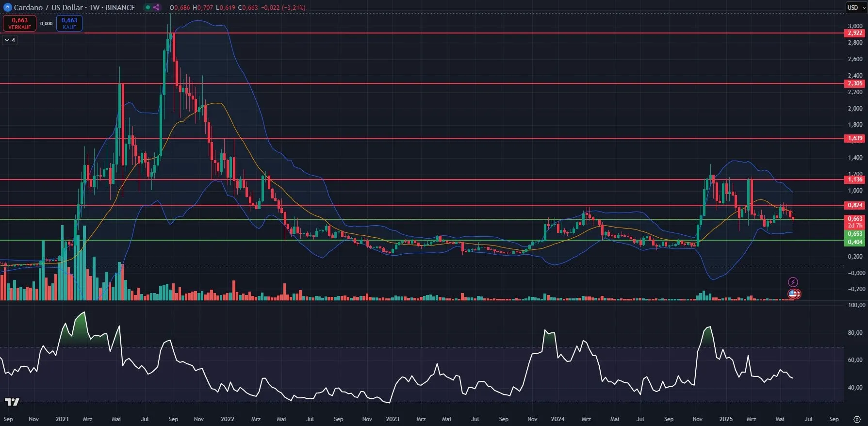Click the purple lightning event icon
The width and height of the screenshot is (868, 426).
pos(793,282)
